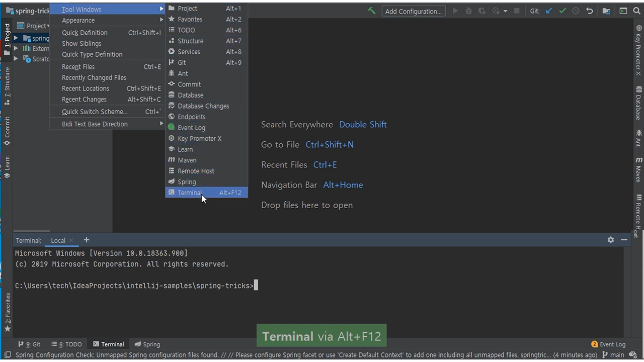Click the main Git branch indicator
644x362 pixels.
point(614,355)
